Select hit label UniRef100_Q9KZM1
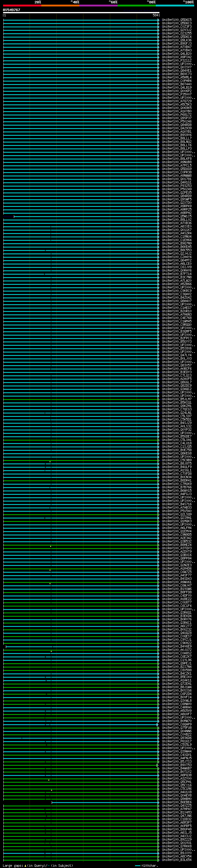This screenshot has height=868, width=197. [177, 406]
